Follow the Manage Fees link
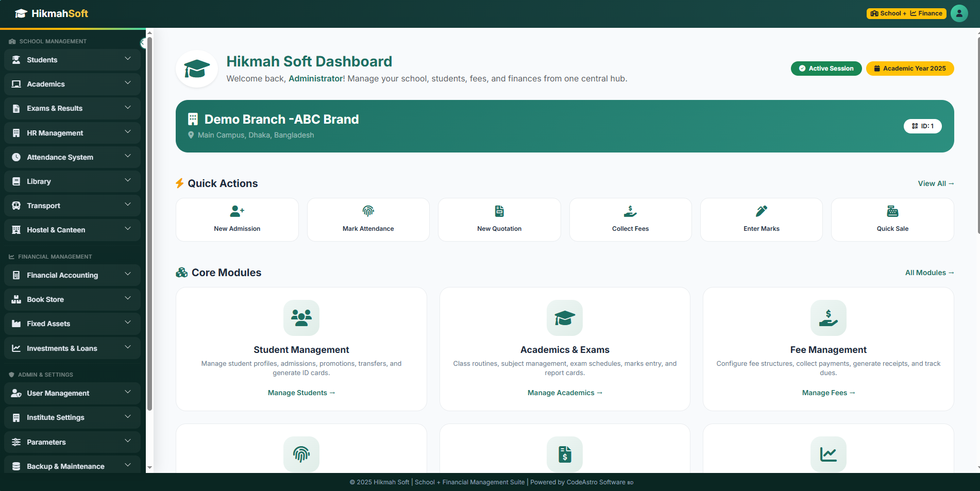This screenshot has width=980, height=491. pos(829,393)
